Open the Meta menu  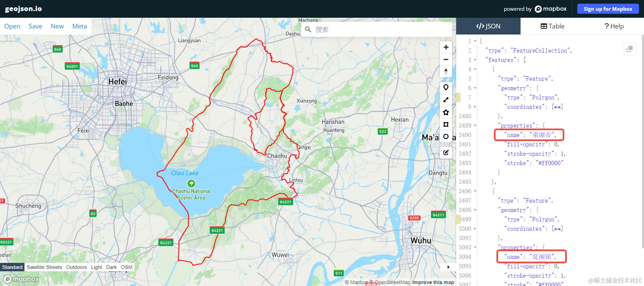[79, 26]
